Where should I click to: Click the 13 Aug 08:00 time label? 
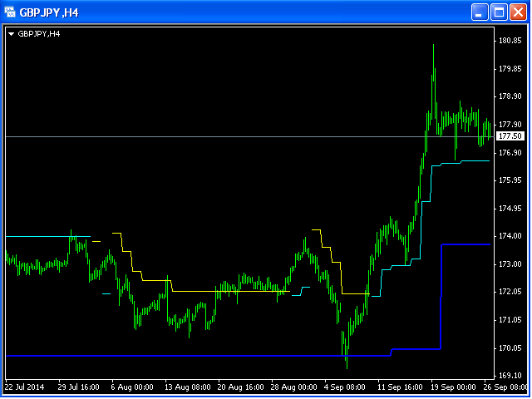(188, 387)
